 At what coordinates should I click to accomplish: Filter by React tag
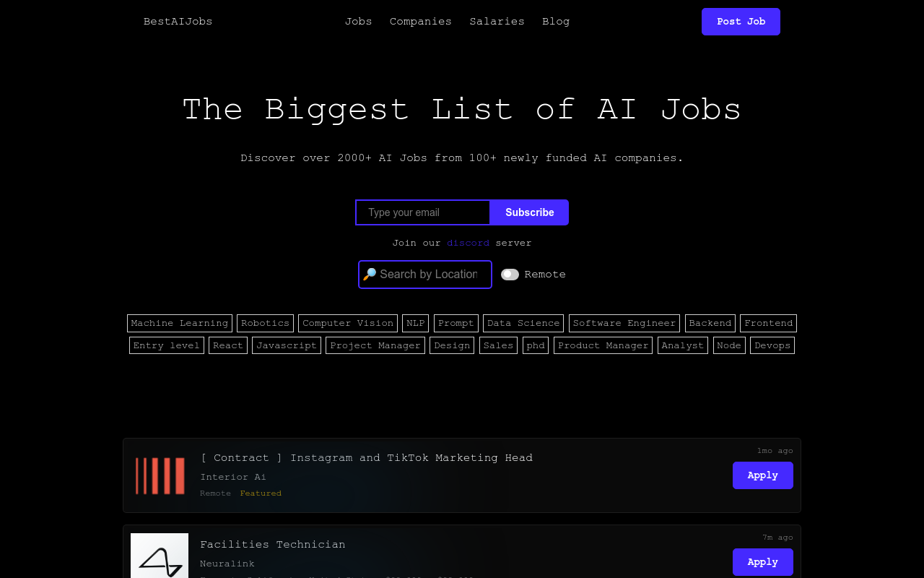[x=228, y=345]
